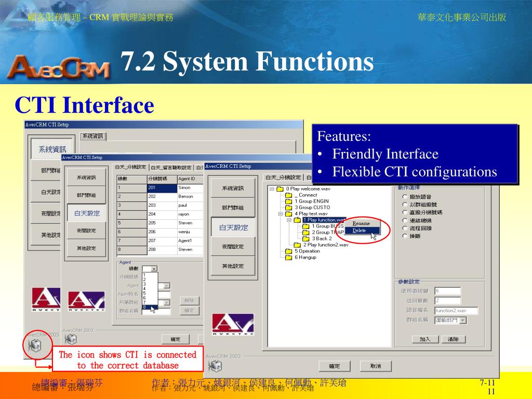Select the 連結總機 radio option
Viewport: 532px width, 399px height.
coord(404,220)
